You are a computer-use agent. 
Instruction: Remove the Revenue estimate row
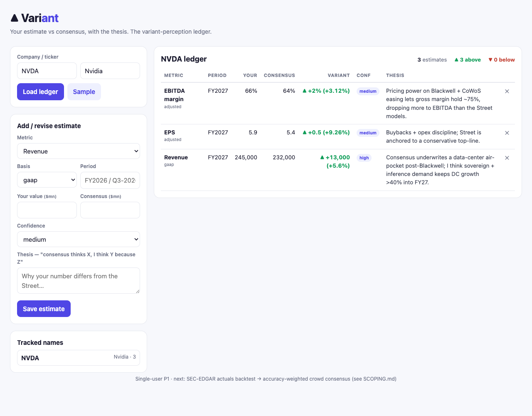(x=507, y=158)
